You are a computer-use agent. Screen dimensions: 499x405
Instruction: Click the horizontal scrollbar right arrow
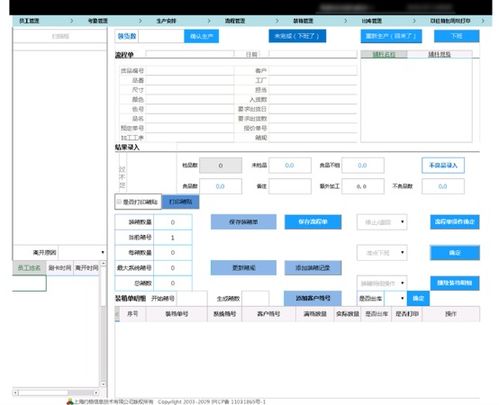(x=96, y=393)
